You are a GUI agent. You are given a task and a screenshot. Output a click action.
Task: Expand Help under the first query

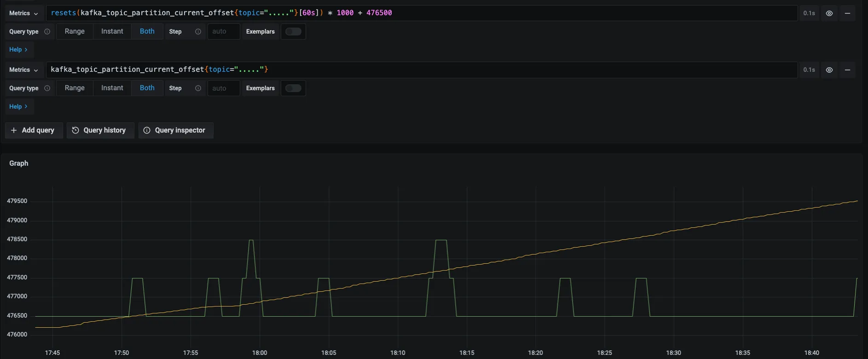point(18,50)
